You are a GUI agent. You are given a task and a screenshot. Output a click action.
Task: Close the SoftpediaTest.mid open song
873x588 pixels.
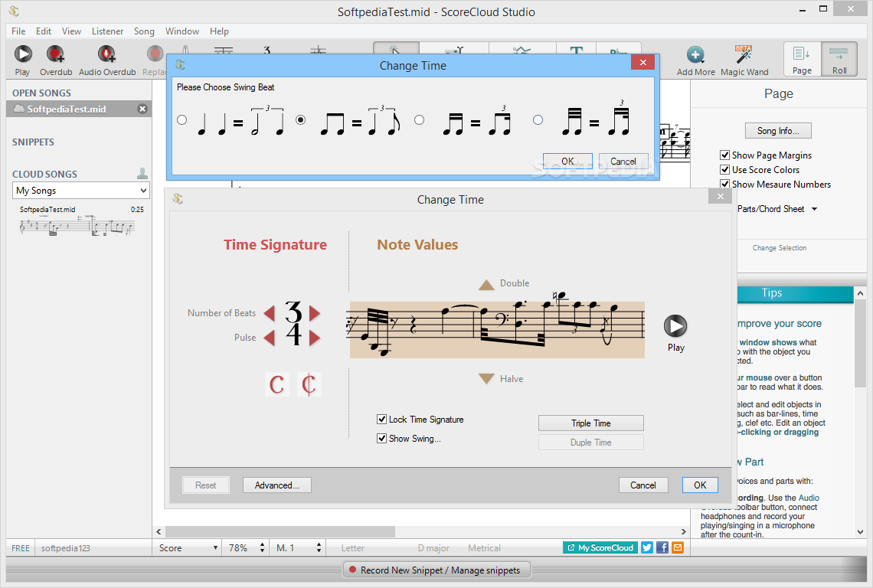[x=142, y=109]
